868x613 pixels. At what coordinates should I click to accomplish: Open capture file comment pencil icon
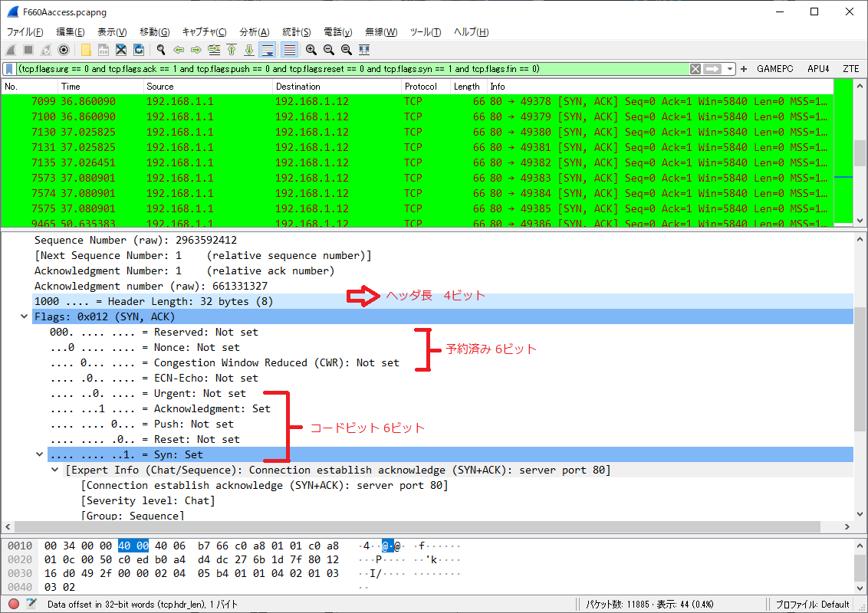tap(31, 604)
